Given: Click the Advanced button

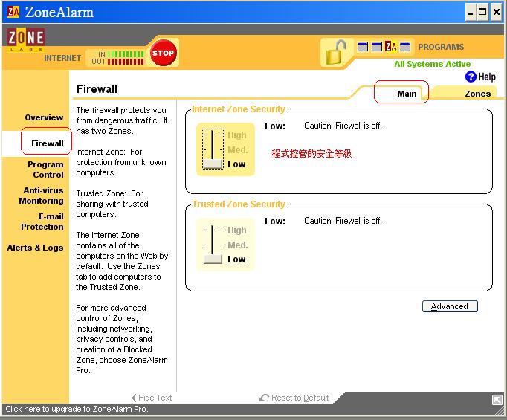Looking at the screenshot, I should [x=450, y=306].
